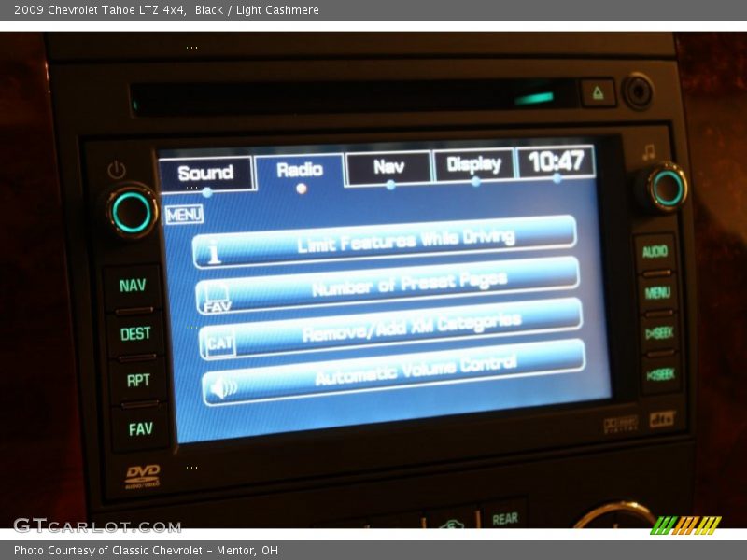The width and height of the screenshot is (747, 560).
Task: Open the on-screen MENU selector
Action: click(184, 214)
